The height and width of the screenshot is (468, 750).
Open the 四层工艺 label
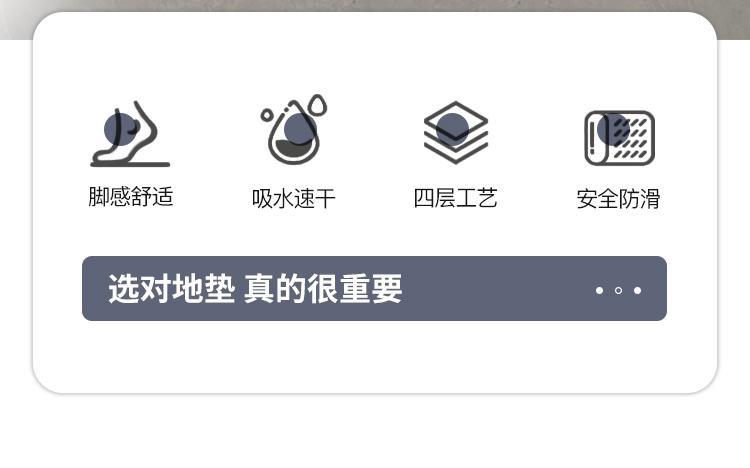(x=455, y=198)
